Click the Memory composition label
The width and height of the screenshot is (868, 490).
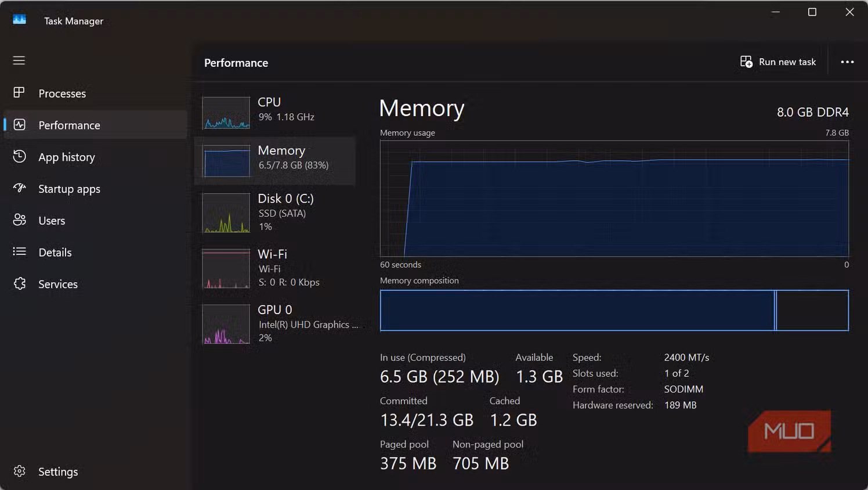(x=419, y=280)
